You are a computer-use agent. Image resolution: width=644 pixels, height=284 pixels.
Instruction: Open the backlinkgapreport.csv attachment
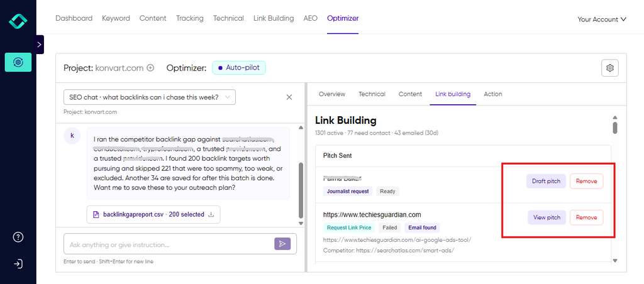coord(153,214)
